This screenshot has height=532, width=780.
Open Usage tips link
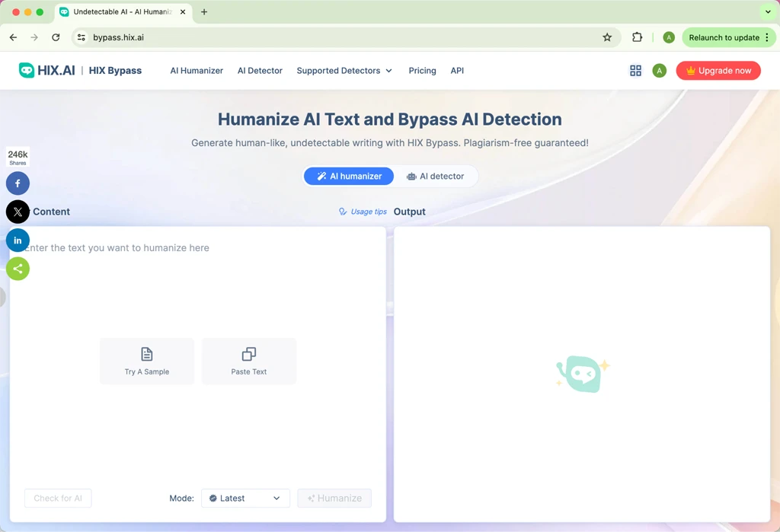(x=363, y=212)
